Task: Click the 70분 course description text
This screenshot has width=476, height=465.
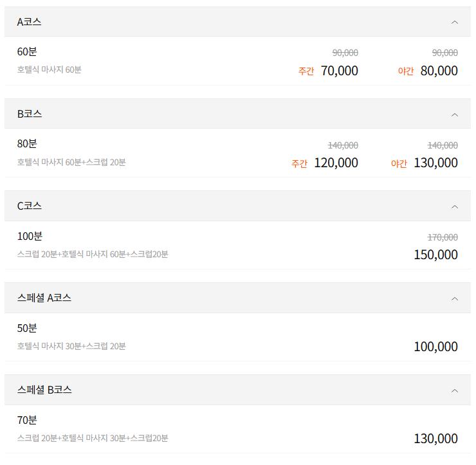Action: pos(93,438)
